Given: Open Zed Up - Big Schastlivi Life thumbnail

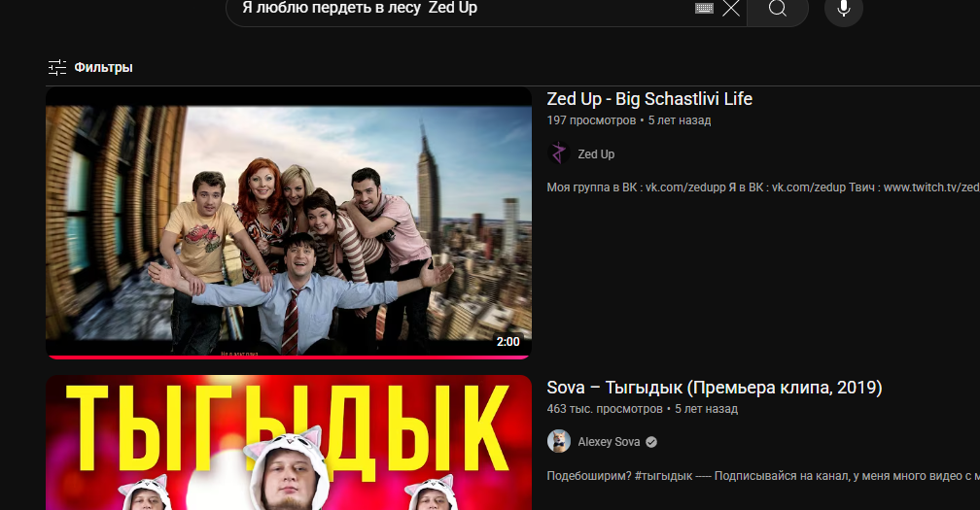Looking at the screenshot, I should [x=289, y=223].
